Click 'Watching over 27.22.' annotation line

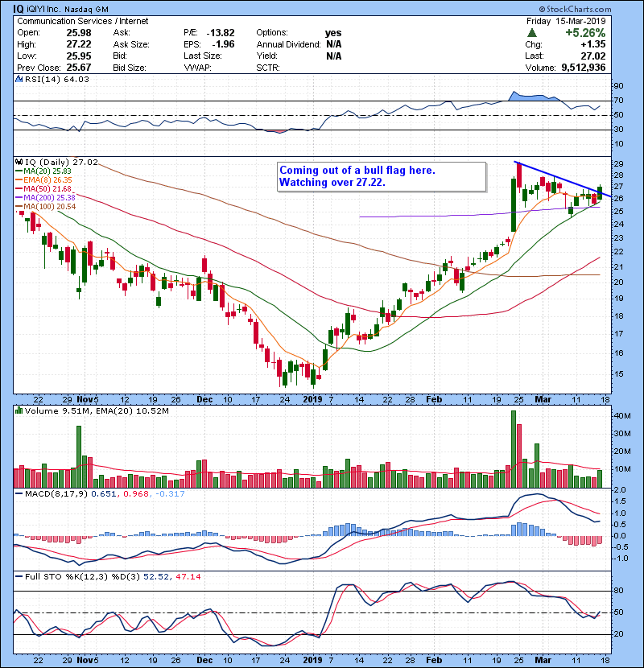332,183
